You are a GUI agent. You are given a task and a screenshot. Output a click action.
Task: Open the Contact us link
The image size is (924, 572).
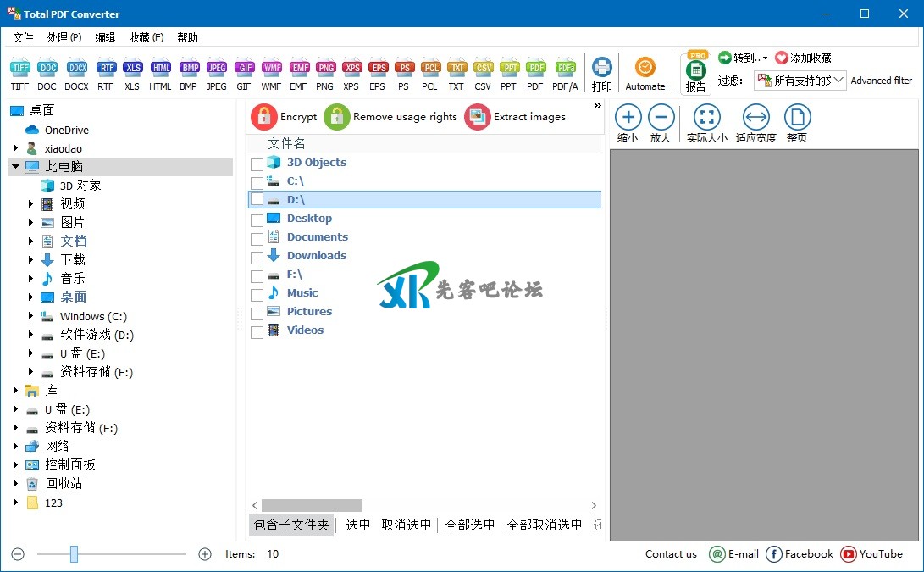pyautogui.click(x=671, y=554)
